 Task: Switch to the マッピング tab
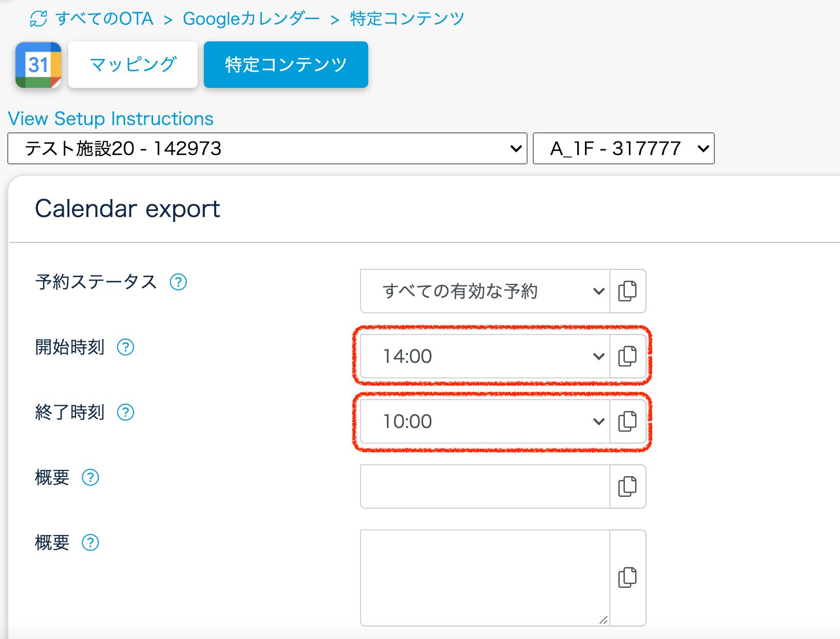click(x=133, y=65)
